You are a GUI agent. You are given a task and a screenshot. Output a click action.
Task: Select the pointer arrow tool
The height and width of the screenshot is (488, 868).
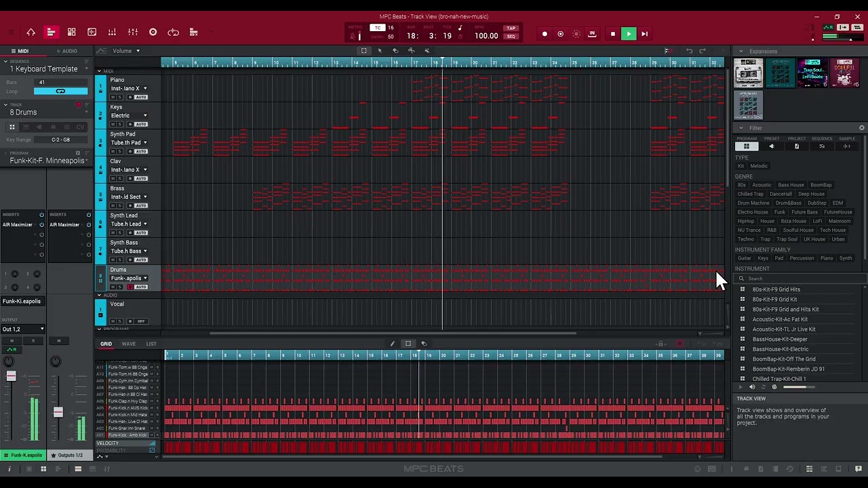click(x=380, y=51)
